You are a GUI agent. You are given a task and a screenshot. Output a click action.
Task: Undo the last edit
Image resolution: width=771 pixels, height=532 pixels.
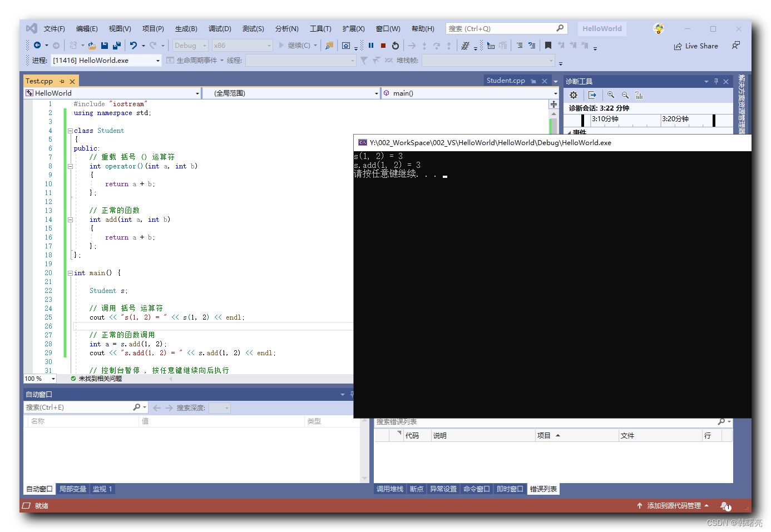[134, 46]
